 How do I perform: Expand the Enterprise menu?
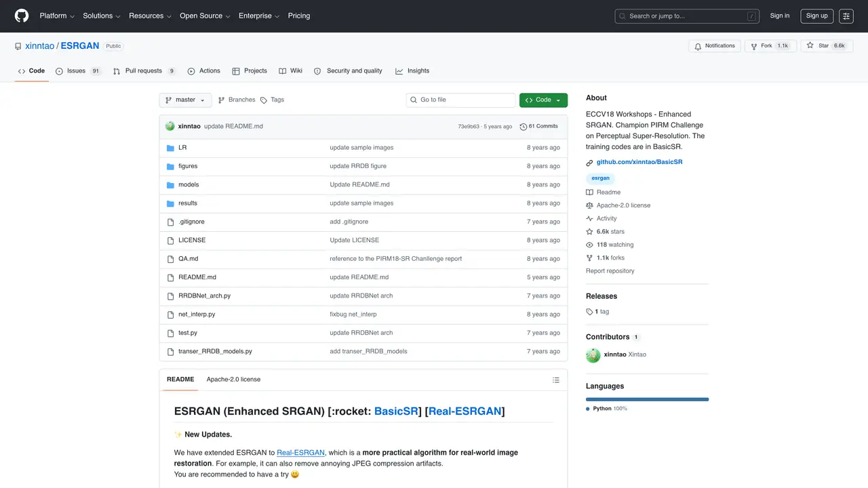tap(259, 16)
